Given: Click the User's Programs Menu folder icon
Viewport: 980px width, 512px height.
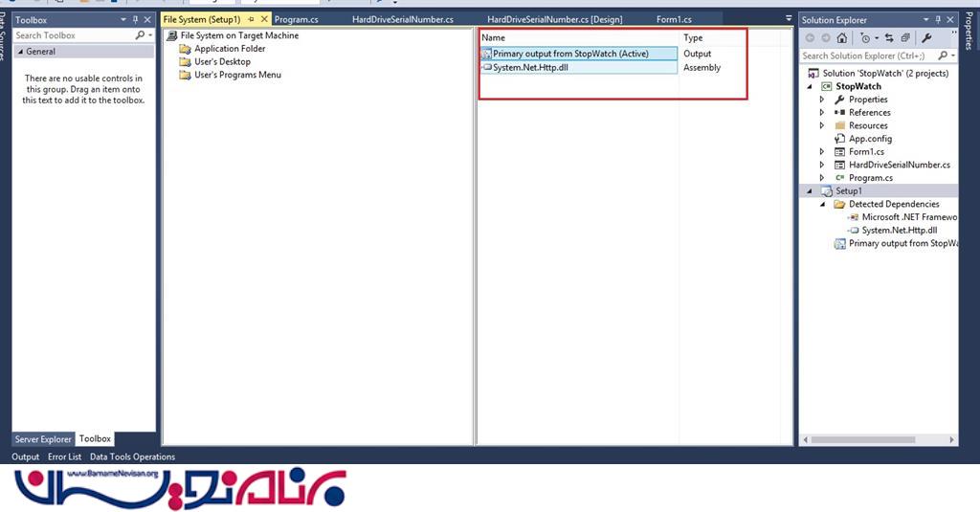Looking at the screenshot, I should coord(185,75).
